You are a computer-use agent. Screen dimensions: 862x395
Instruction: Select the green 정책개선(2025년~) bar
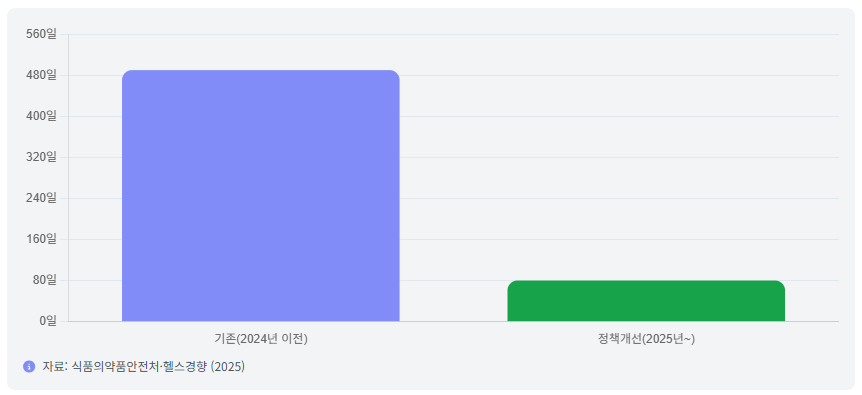pyautogui.click(x=646, y=301)
